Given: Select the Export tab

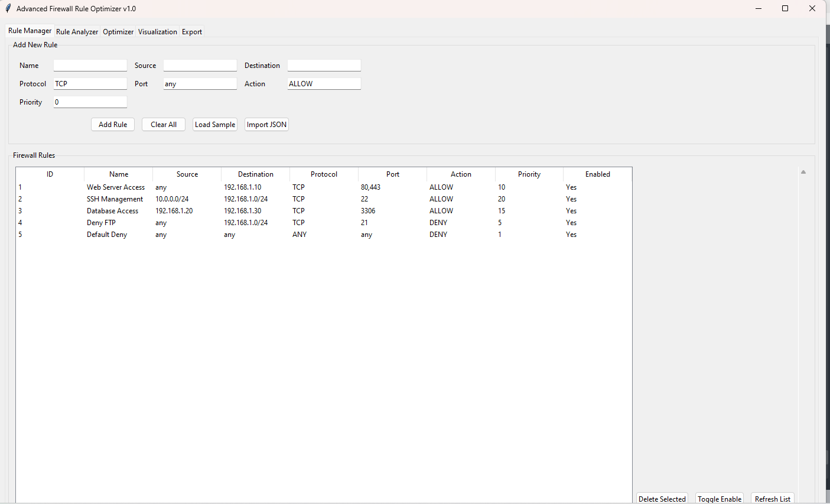Looking at the screenshot, I should click(191, 32).
